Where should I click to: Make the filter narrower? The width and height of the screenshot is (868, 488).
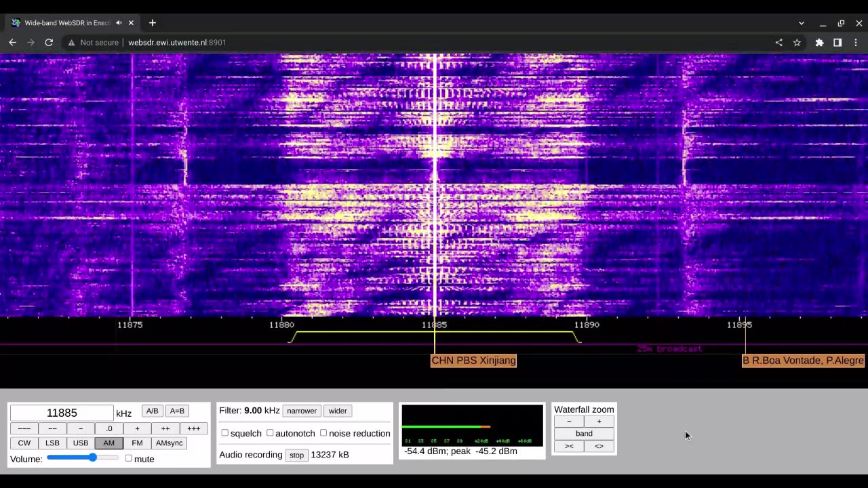pos(301,411)
